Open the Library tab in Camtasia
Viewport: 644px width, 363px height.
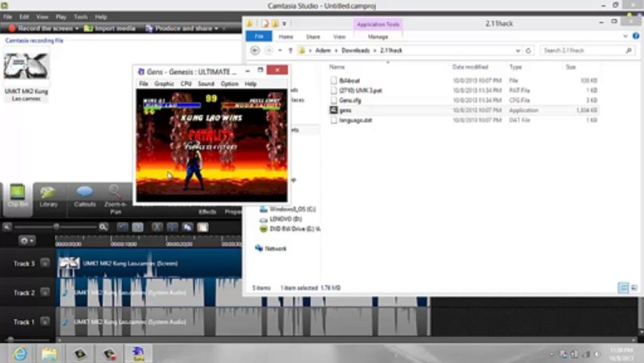(x=48, y=198)
